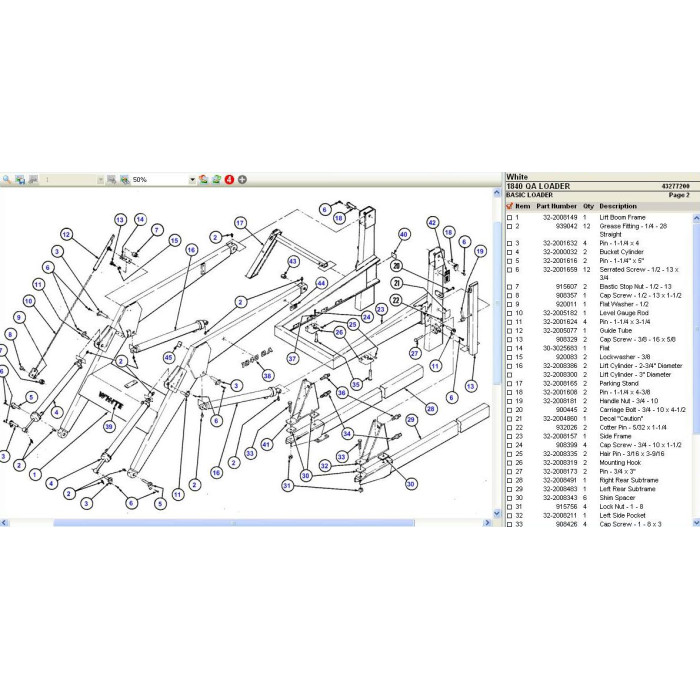Click the magnifier search icon in toolbar

(x=7, y=179)
